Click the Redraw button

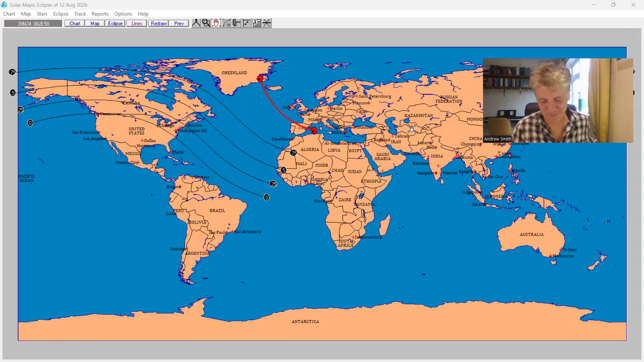point(159,23)
